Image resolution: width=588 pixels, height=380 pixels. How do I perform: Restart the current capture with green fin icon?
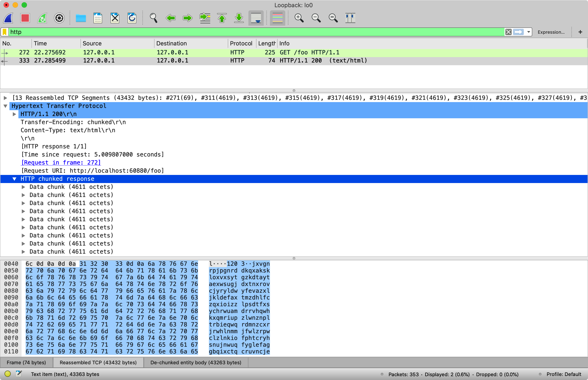point(42,18)
